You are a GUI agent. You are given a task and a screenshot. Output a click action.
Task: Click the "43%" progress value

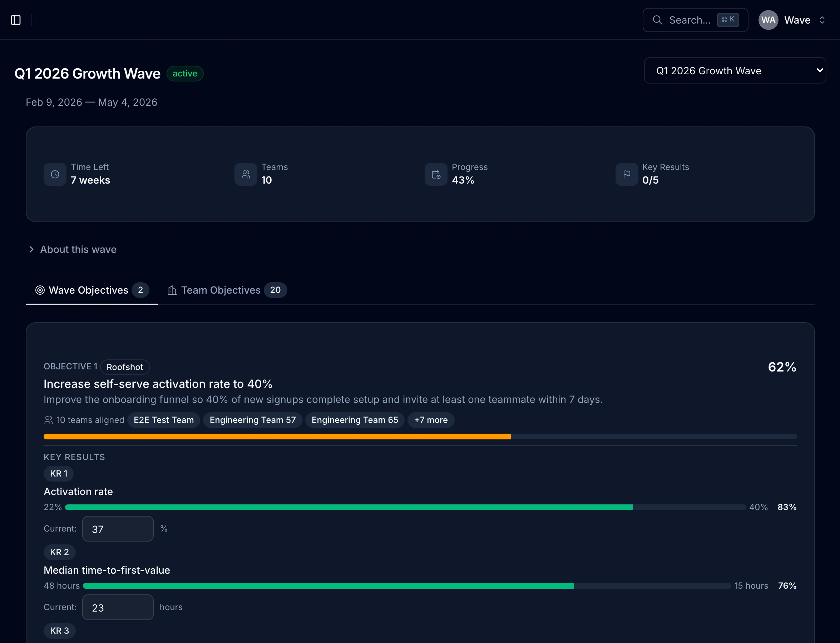click(463, 180)
